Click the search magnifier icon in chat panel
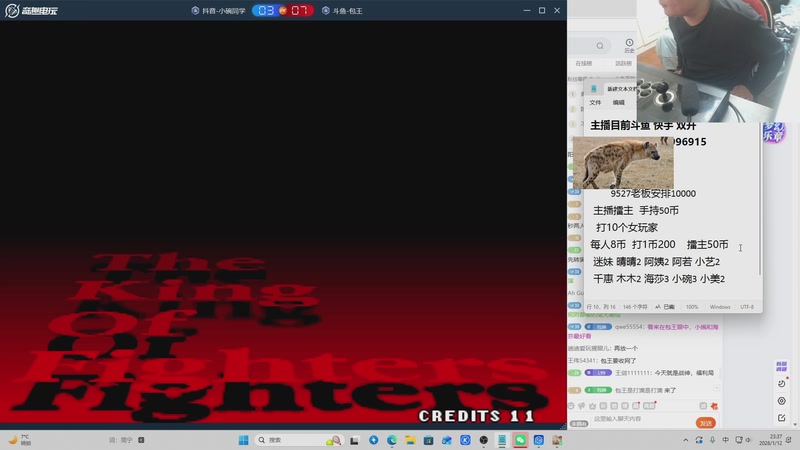This screenshot has height=450, width=800. pyautogui.click(x=600, y=46)
